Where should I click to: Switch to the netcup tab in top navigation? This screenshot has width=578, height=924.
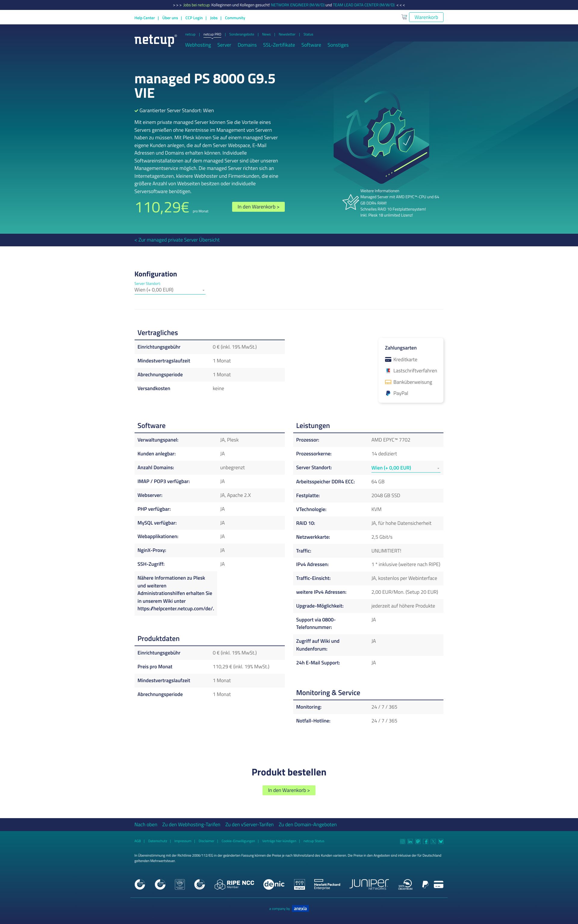pos(190,34)
